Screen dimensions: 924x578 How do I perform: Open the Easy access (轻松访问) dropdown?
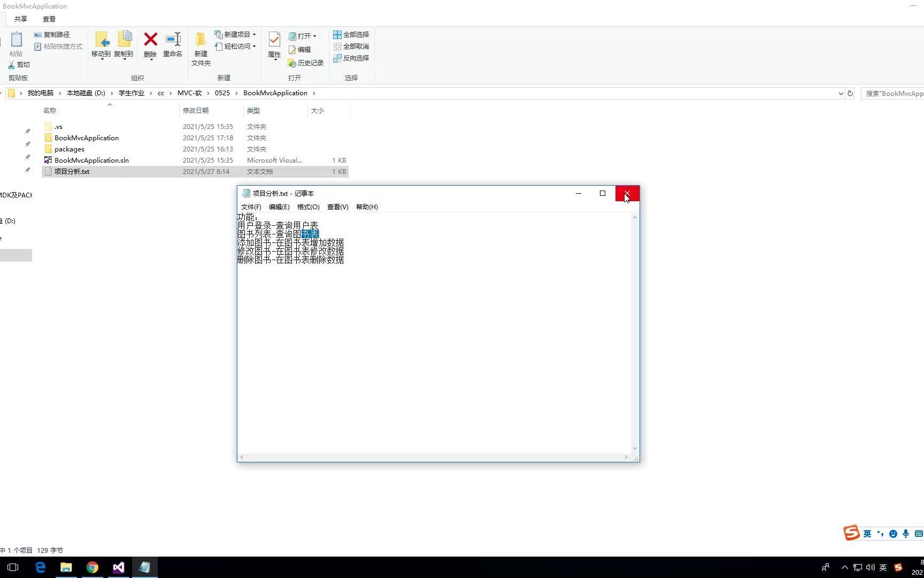point(235,47)
